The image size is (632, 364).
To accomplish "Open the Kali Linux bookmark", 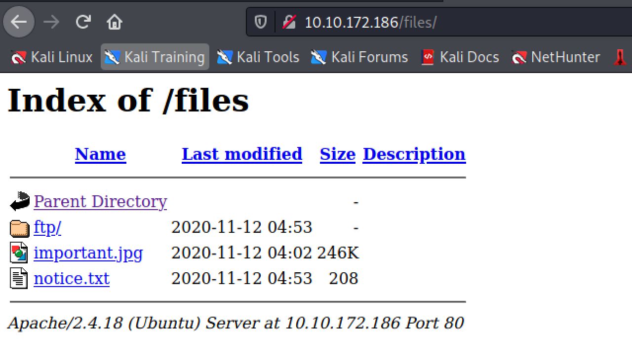I will (x=52, y=57).
